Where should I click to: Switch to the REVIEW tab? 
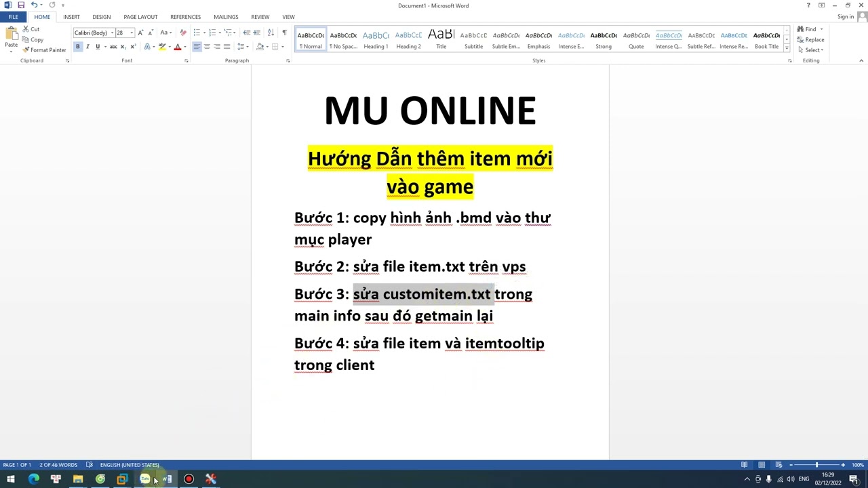tap(260, 17)
